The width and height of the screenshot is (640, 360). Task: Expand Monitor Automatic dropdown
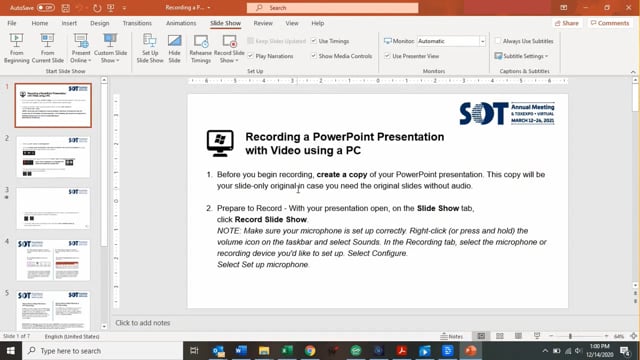click(x=482, y=41)
